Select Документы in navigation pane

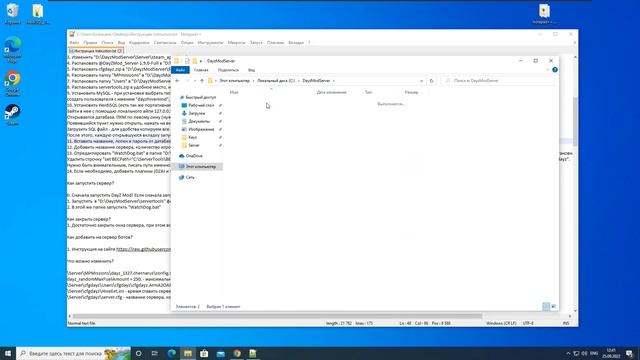pyautogui.click(x=198, y=121)
